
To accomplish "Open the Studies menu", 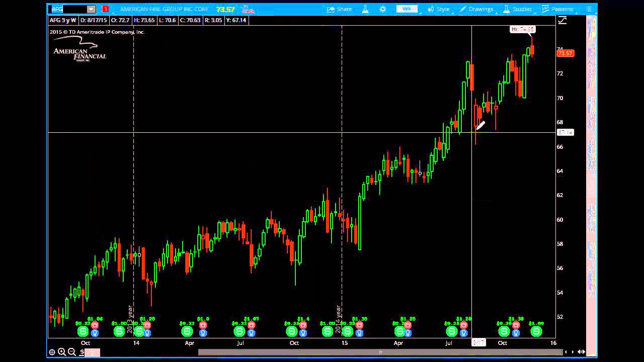I will point(517,9).
